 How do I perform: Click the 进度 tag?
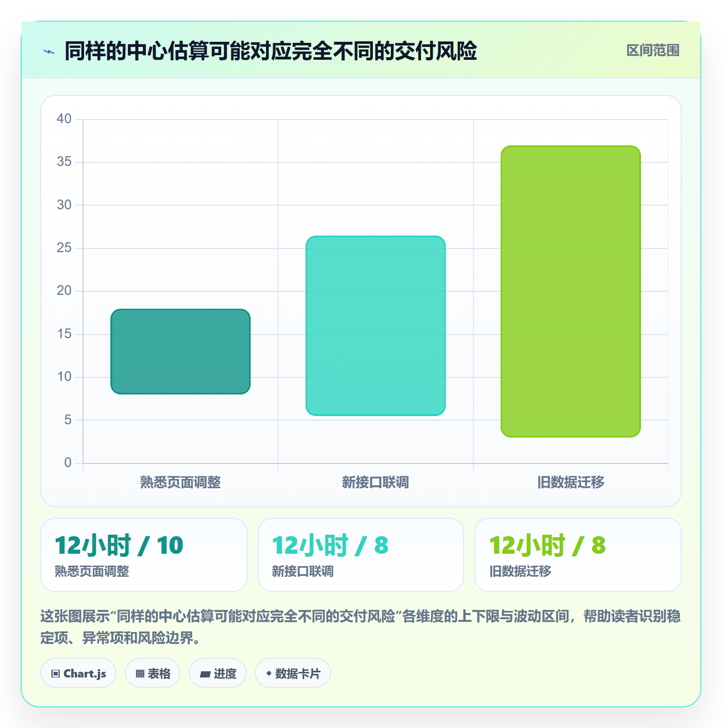pyautogui.click(x=218, y=673)
